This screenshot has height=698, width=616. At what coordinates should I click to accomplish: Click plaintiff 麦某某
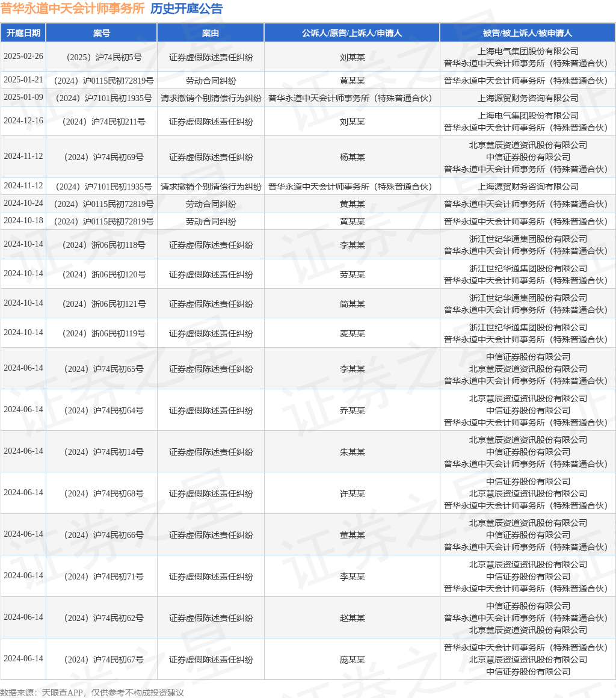click(352, 333)
